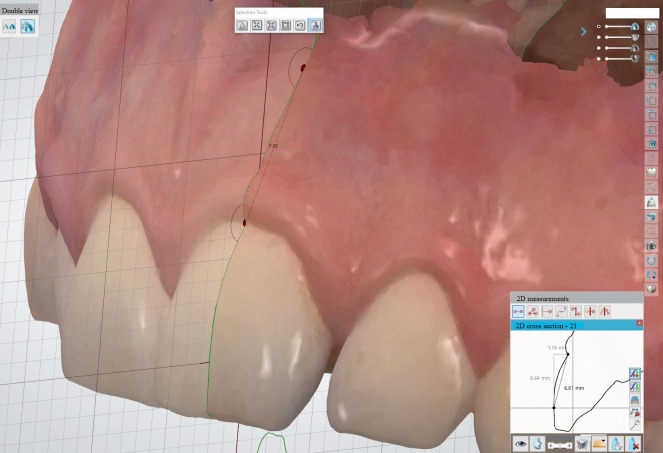
Task: Click the blue arch icon with plus sign
Action: click(x=652, y=275)
